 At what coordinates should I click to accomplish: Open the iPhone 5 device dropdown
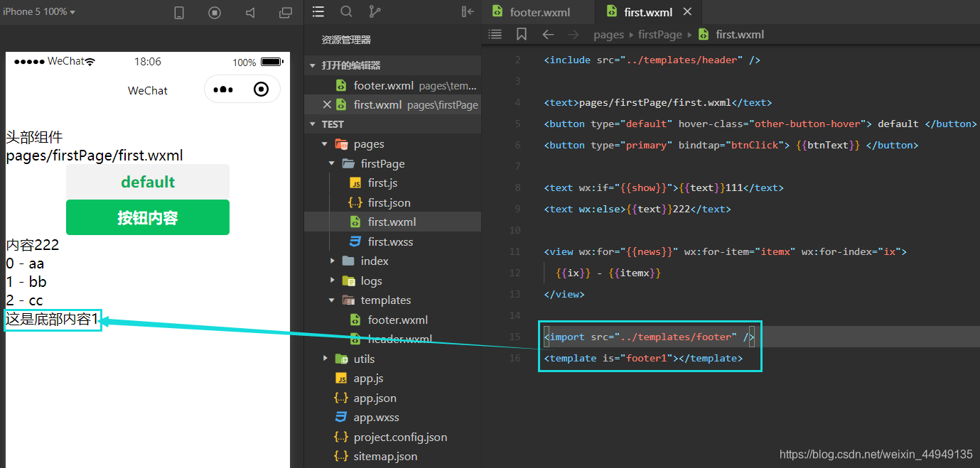coord(39,12)
